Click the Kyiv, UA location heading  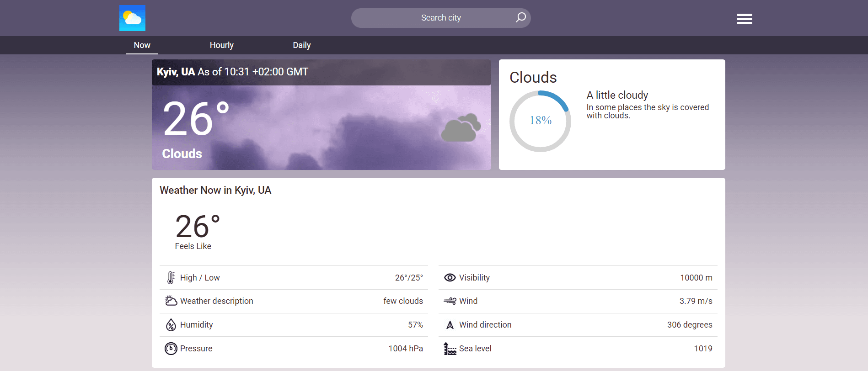(176, 72)
